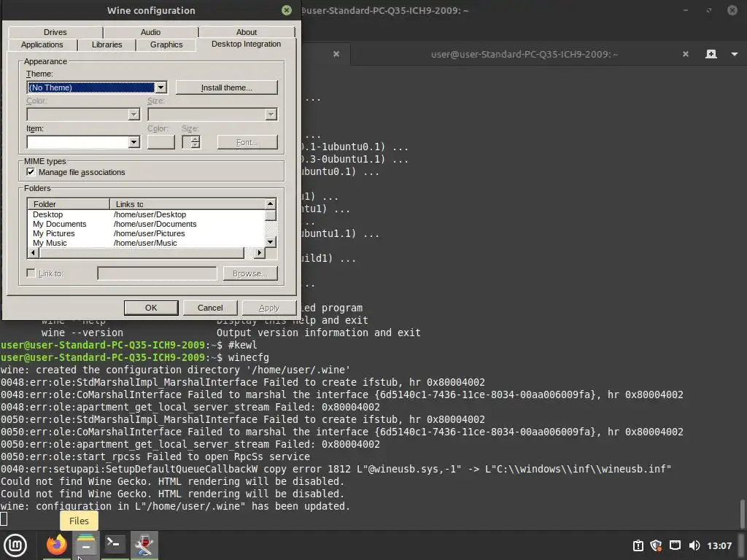Open the terminal tab list dropdown arrow
The width and height of the screenshot is (747, 560).
pyautogui.click(x=734, y=54)
